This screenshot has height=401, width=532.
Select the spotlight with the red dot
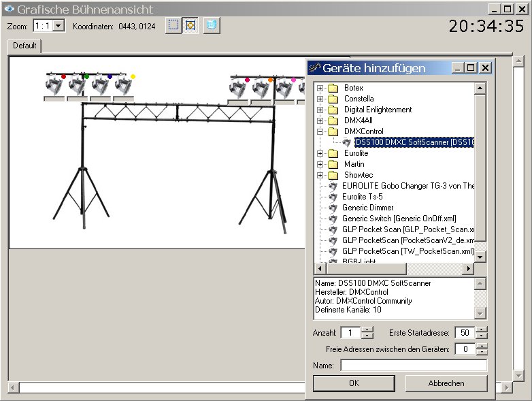coord(54,85)
